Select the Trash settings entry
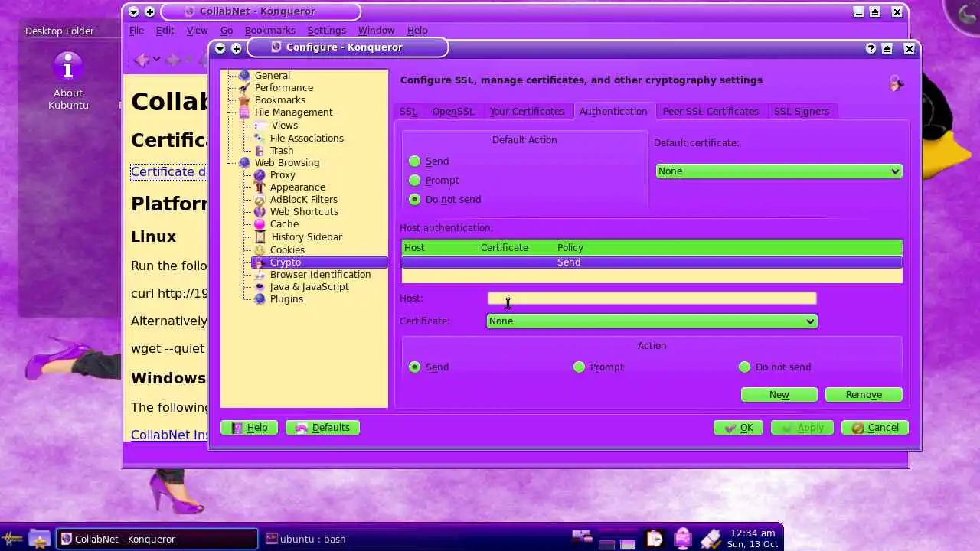The height and width of the screenshot is (551, 980). [281, 150]
